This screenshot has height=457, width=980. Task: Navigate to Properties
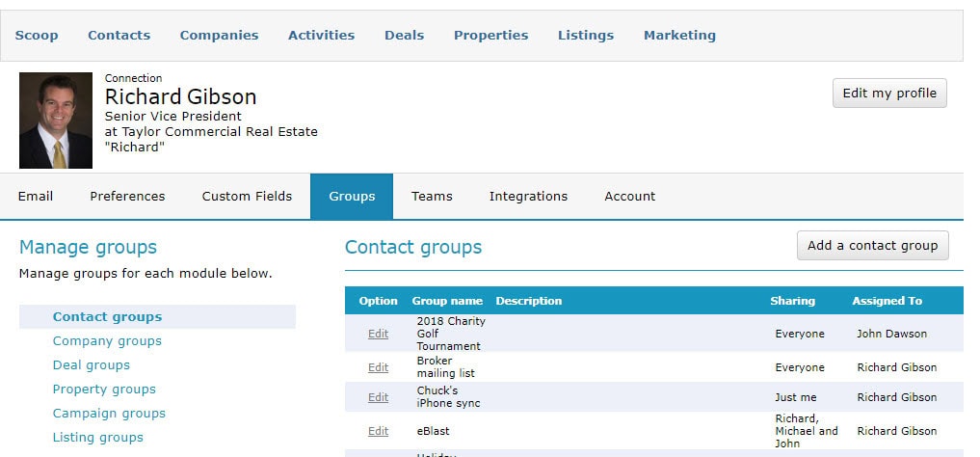tap(490, 36)
